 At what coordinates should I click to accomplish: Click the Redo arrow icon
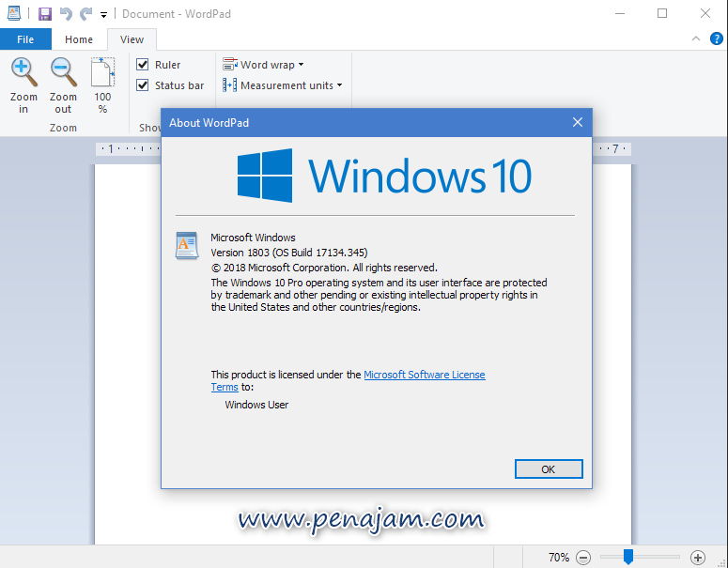click(x=85, y=14)
